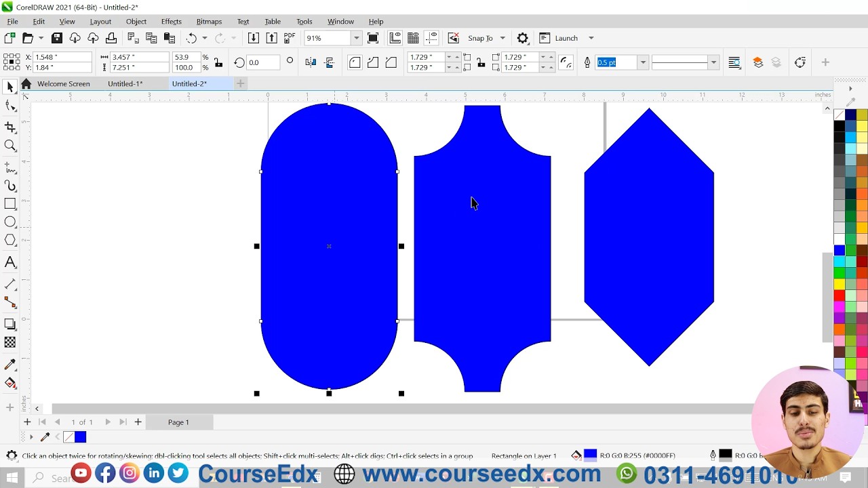Click the black swatch in color palette
The width and height of the screenshot is (868, 488).
[840, 126]
